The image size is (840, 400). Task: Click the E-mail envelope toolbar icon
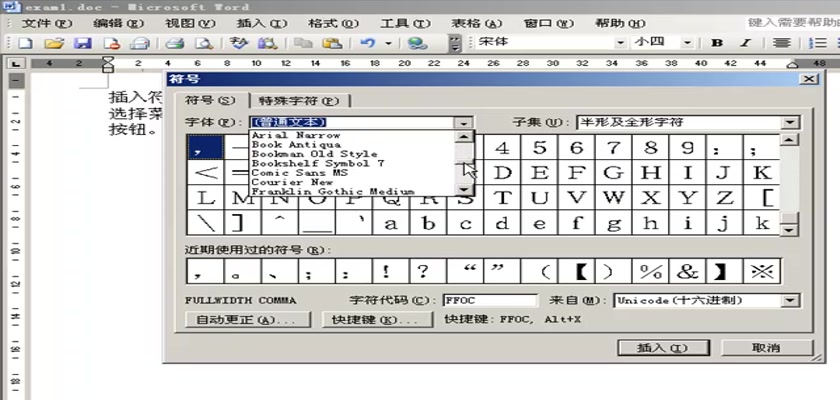tap(140, 43)
